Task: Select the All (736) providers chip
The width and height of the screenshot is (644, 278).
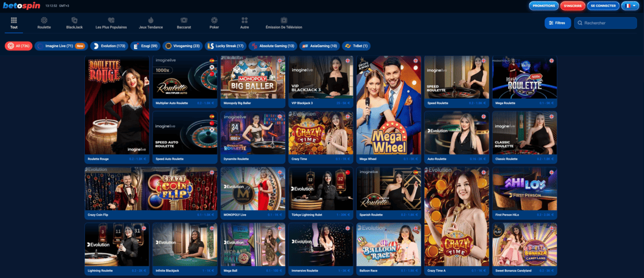Action: coord(19,46)
